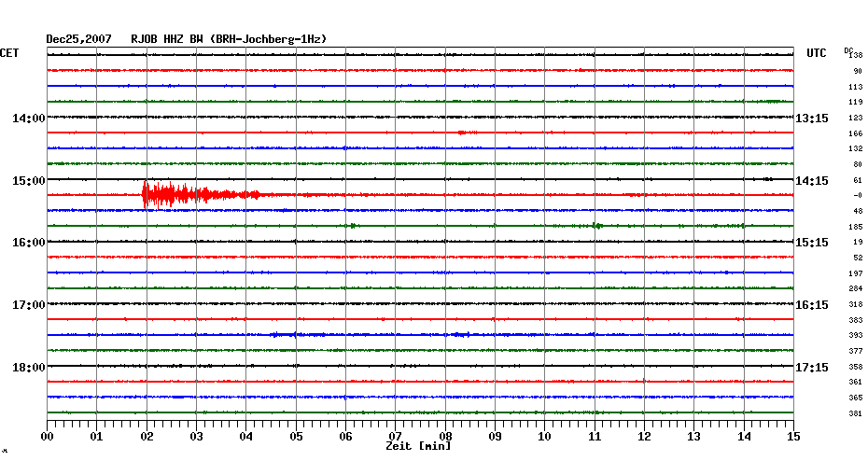
Task: Click the DC offset value 361
Action: tap(856, 382)
